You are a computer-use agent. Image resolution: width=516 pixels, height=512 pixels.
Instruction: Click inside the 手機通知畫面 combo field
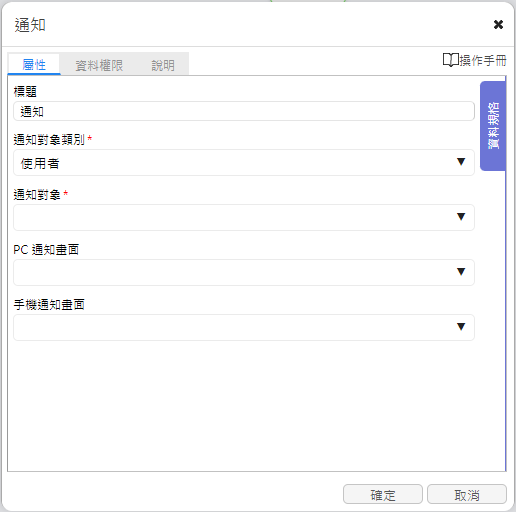pos(244,327)
